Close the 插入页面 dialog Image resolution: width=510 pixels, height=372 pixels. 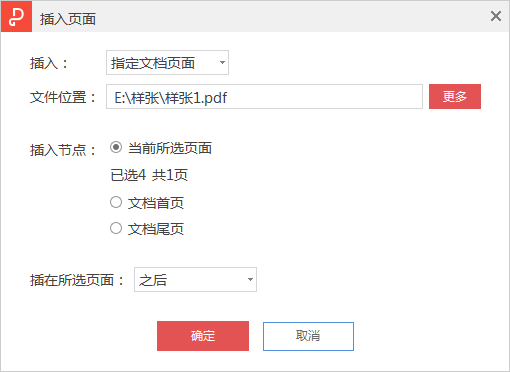(x=496, y=16)
